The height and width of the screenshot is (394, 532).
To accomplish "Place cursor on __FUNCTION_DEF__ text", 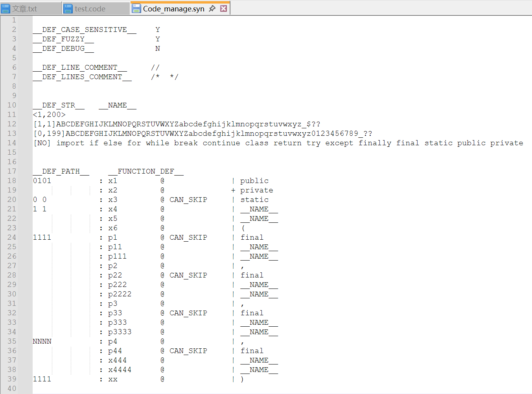I will pos(146,171).
